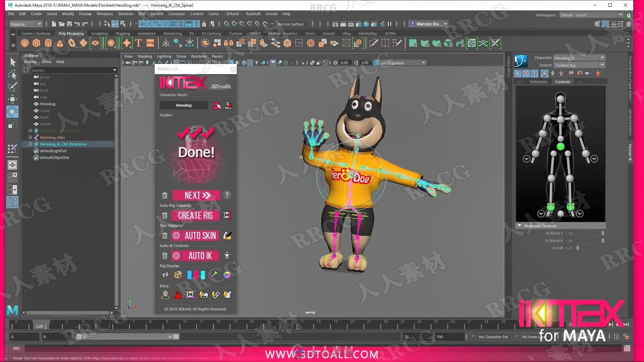Click trash icon beside AUTO IK
Image resolution: width=644 pixels, height=362 pixels.
165,256
